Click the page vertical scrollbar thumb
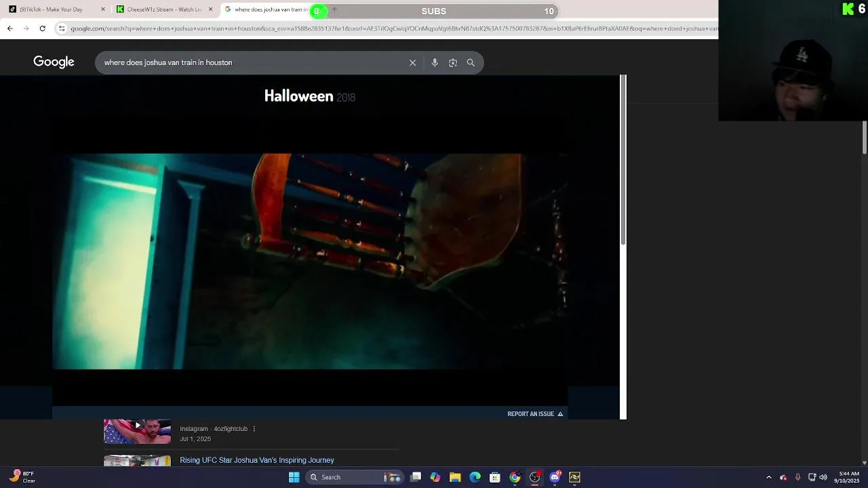Screen dimensions: 868x488 click(x=865, y=138)
